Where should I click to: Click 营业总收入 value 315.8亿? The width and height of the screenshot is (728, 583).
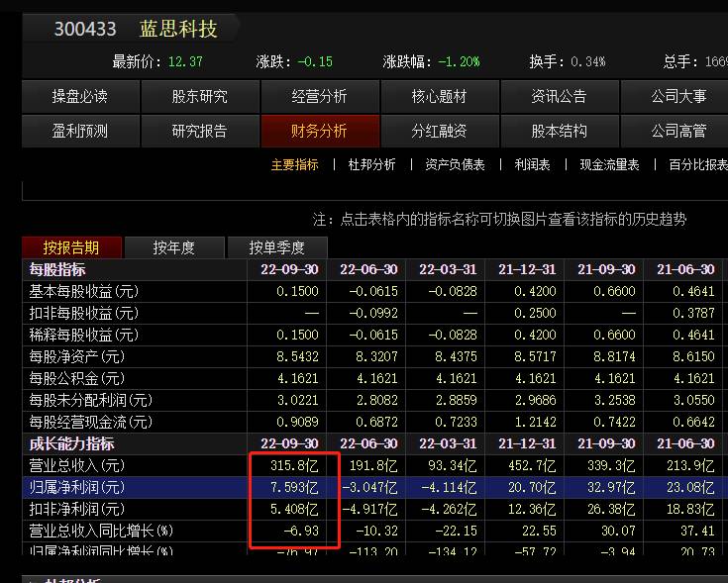click(295, 465)
